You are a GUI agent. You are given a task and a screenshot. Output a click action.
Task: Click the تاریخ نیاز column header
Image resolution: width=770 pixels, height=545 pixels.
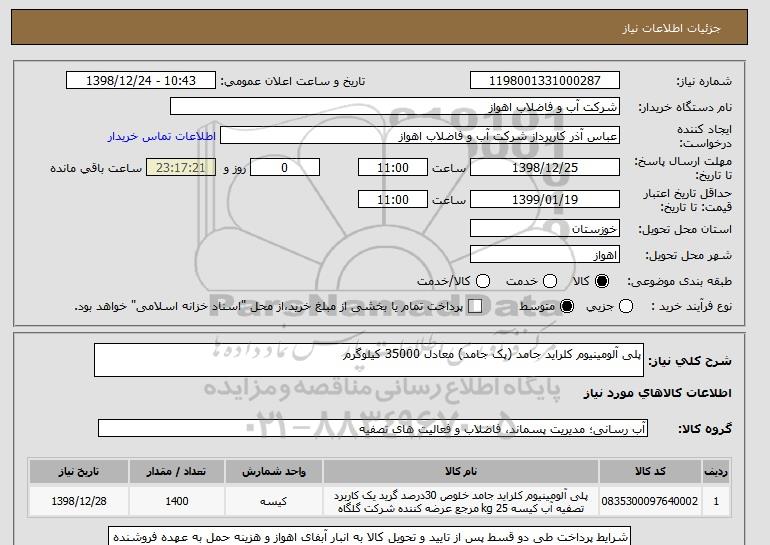coord(79,471)
